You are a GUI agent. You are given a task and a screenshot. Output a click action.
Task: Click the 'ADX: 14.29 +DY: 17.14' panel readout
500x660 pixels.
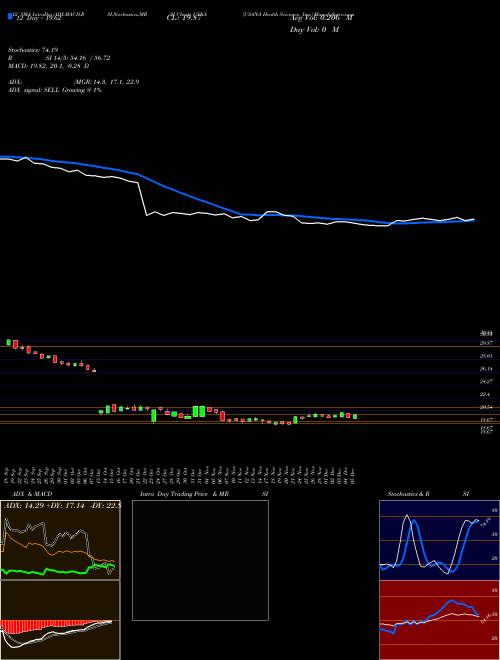pos(45,505)
